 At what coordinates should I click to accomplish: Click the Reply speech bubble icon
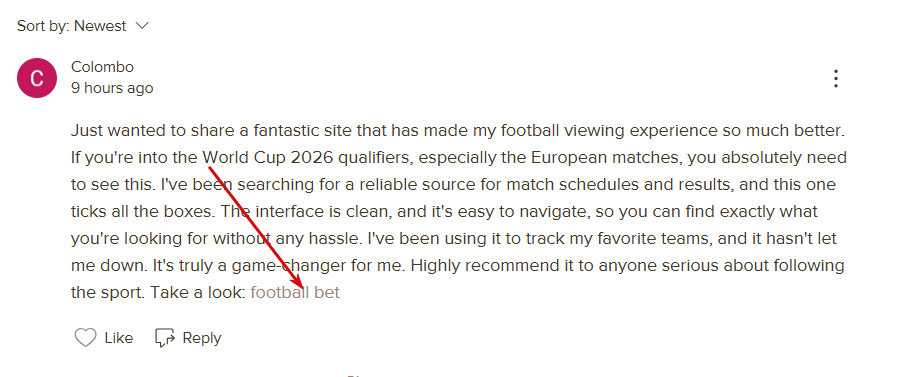tap(165, 338)
